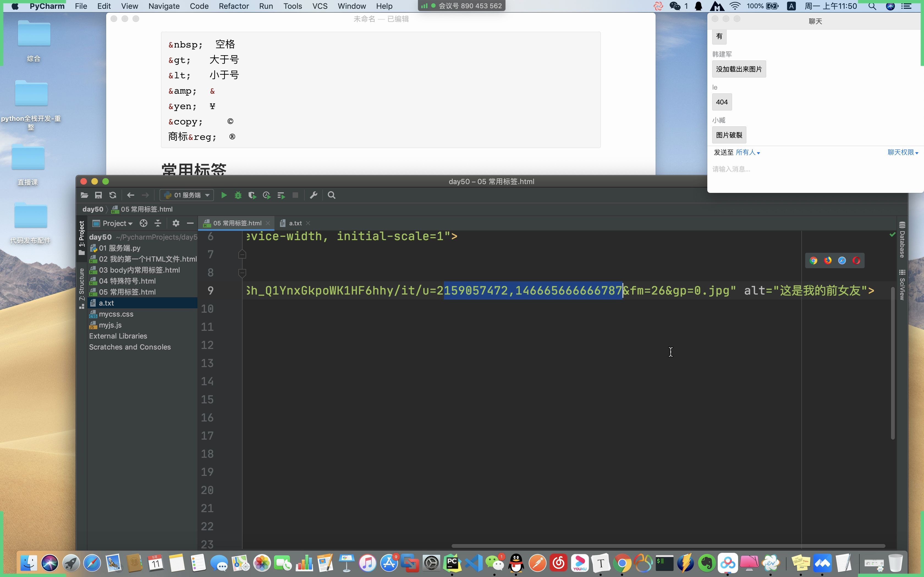
Task: Open the Refactor menu in menu bar
Action: click(233, 7)
